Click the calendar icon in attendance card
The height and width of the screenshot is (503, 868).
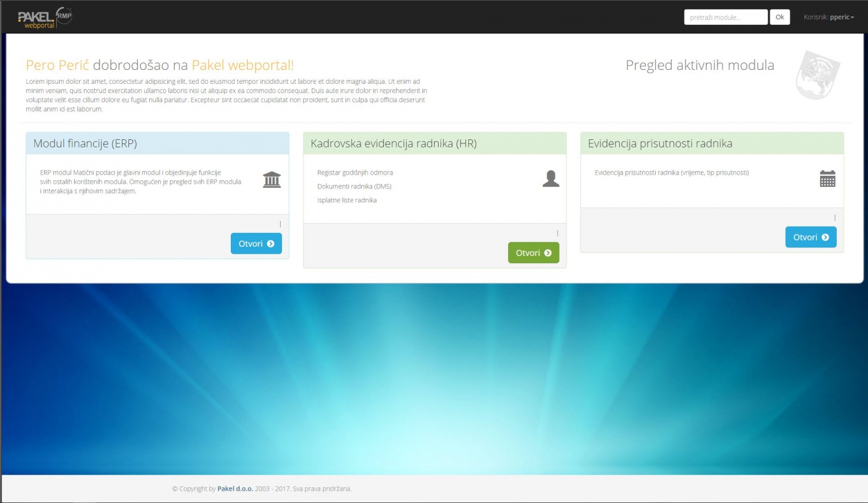(827, 179)
